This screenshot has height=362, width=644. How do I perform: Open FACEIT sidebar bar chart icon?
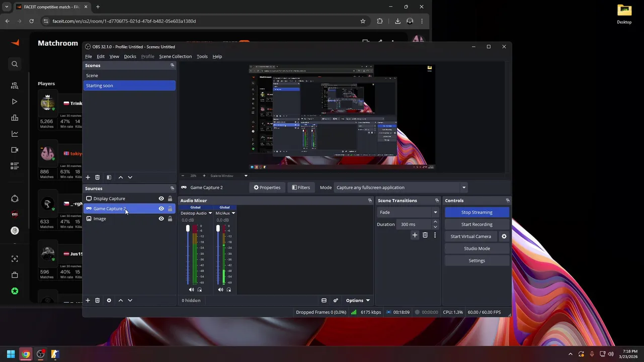pyautogui.click(x=15, y=118)
